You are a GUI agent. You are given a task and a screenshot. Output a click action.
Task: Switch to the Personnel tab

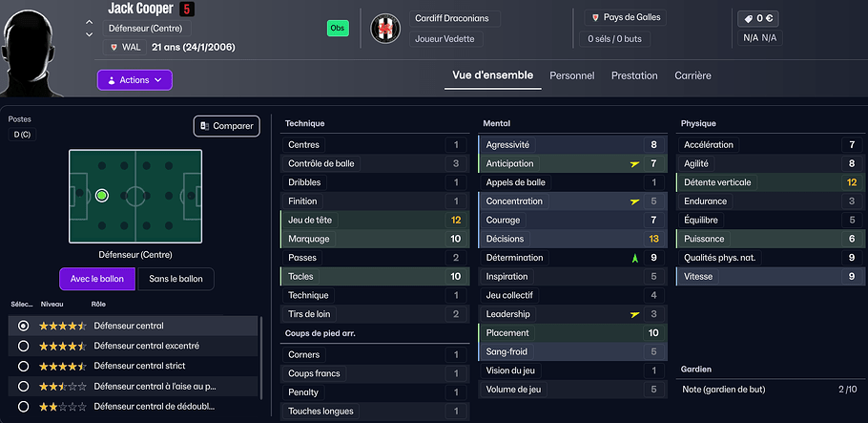(571, 75)
